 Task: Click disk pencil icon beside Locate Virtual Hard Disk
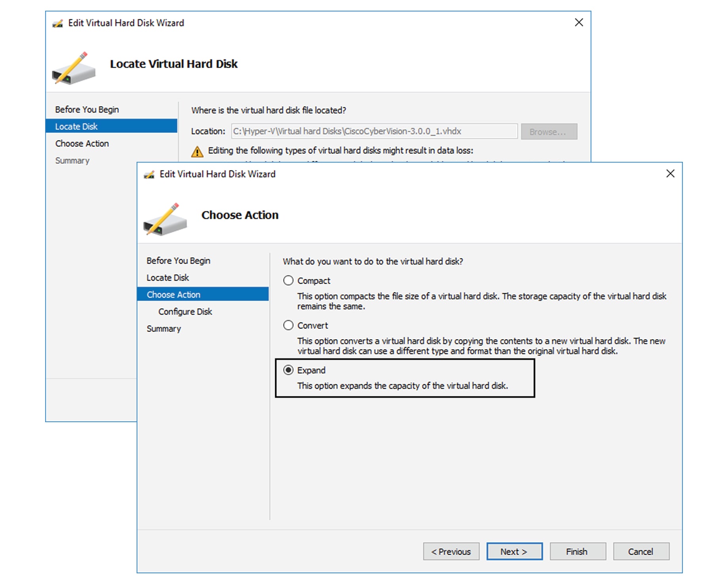tap(74, 68)
